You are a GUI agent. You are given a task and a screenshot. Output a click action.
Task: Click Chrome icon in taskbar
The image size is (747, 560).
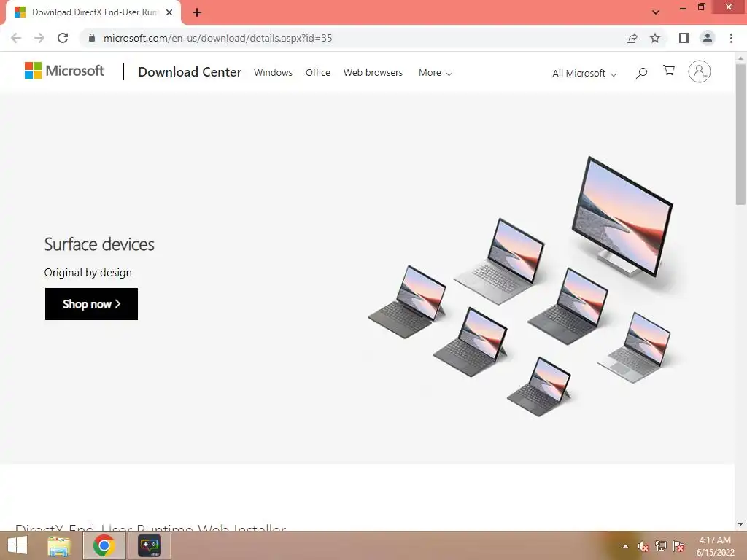pos(104,545)
